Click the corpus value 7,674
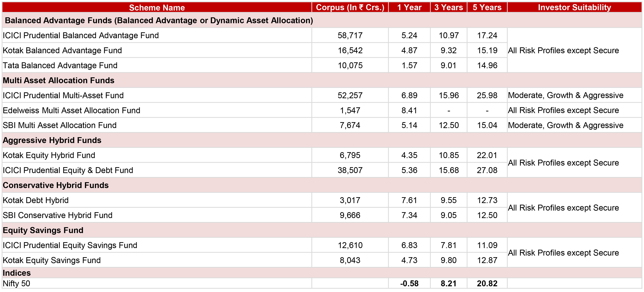Screen dimensions: 644x292 pyautogui.click(x=350, y=125)
